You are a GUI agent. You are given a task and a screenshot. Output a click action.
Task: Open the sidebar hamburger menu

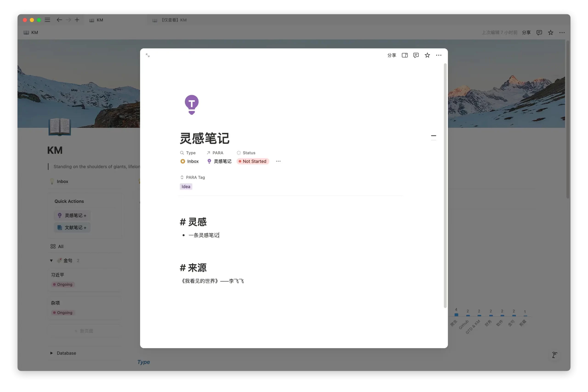pyautogui.click(x=47, y=20)
